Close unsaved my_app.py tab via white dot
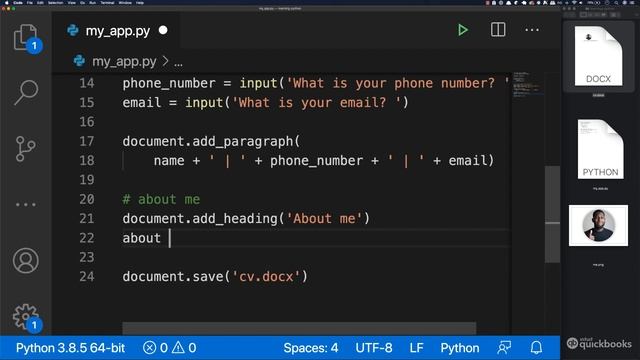Screen dimensions: 640x360 click(163, 30)
